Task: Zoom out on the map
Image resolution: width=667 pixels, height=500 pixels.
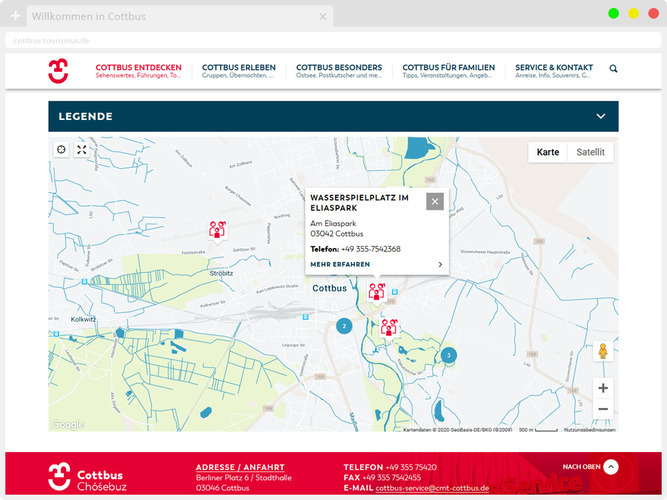Action: pyautogui.click(x=603, y=409)
